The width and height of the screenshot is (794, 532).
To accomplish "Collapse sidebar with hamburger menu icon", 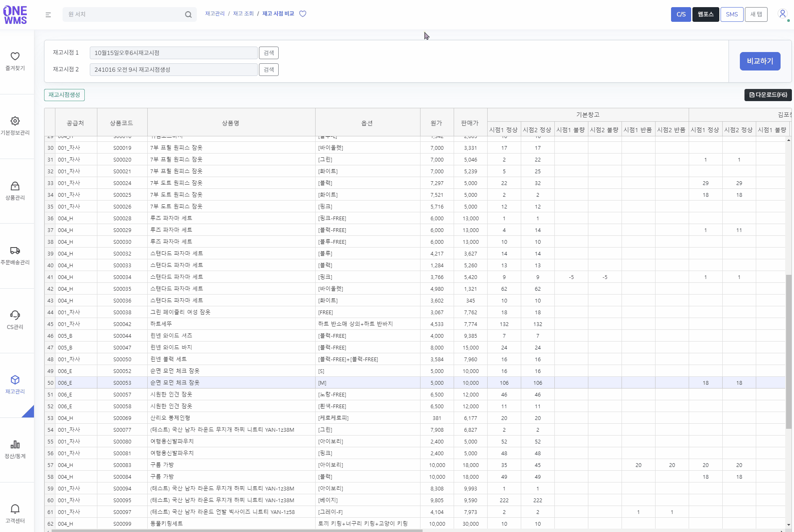I will coord(48,15).
